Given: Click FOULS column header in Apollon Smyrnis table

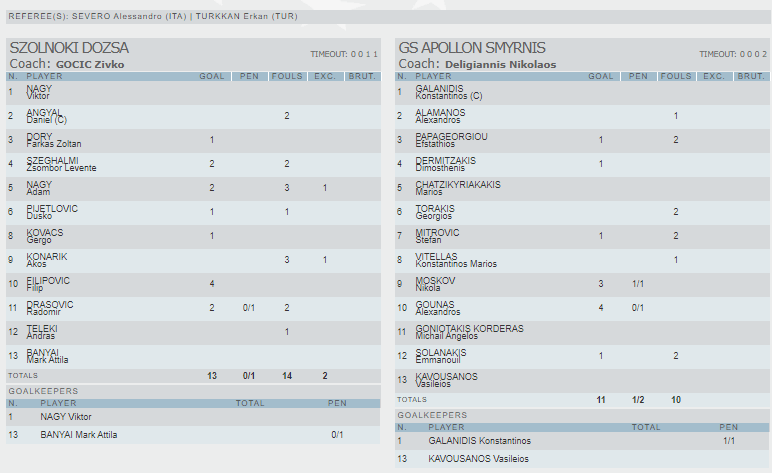Looking at the screenshot, I should (x=677, y=76).
